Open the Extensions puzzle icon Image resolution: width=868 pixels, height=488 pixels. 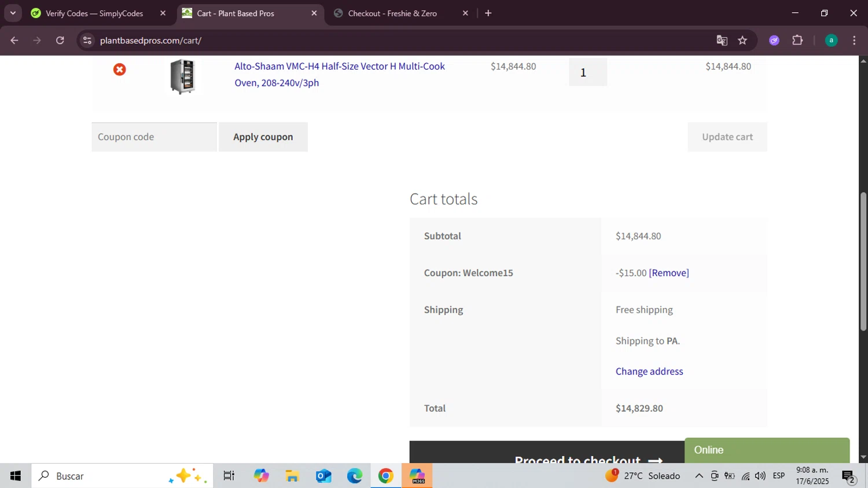[797, 41]
